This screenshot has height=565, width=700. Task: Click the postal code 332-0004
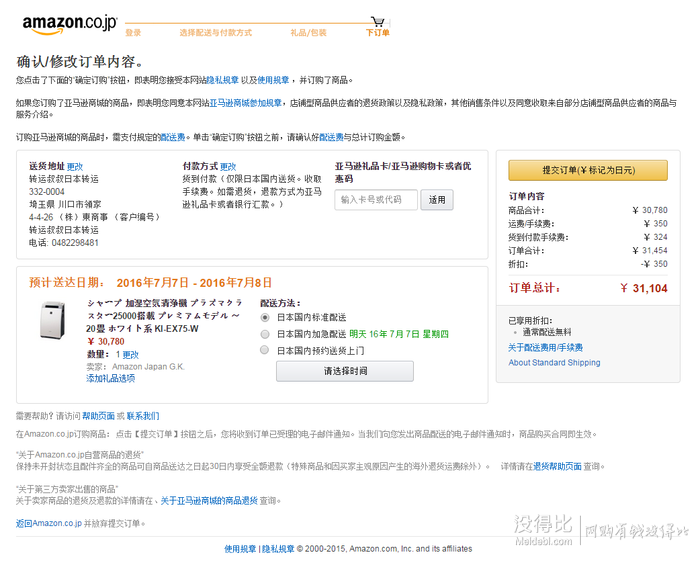pos(46,192)
